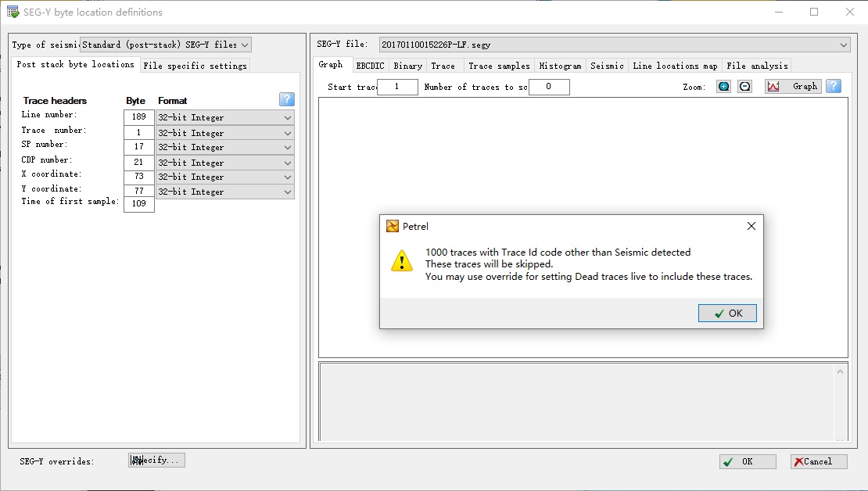Close the Petrel warning dialog with X
868x491 pixels.
point(751,226)
